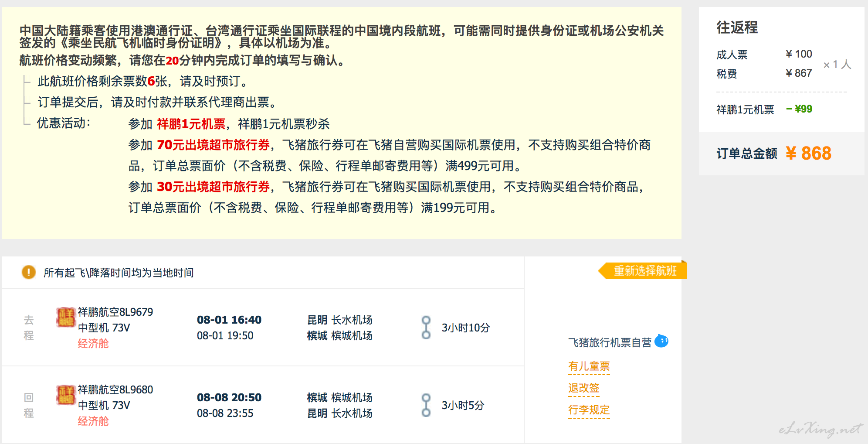Click the discount value －¥99
This screenshot has height=444, width=868.
(x=799, y=109)
